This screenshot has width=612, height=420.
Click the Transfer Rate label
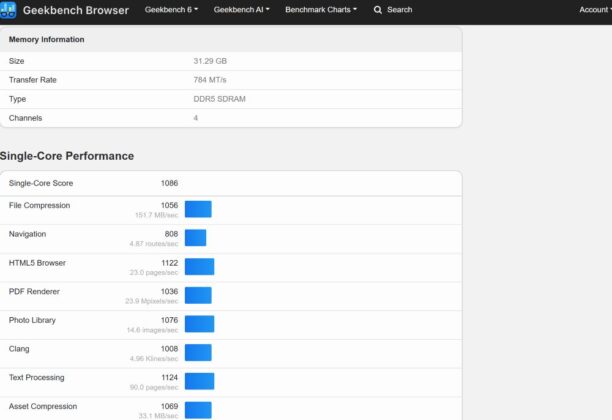coord(32,80)
